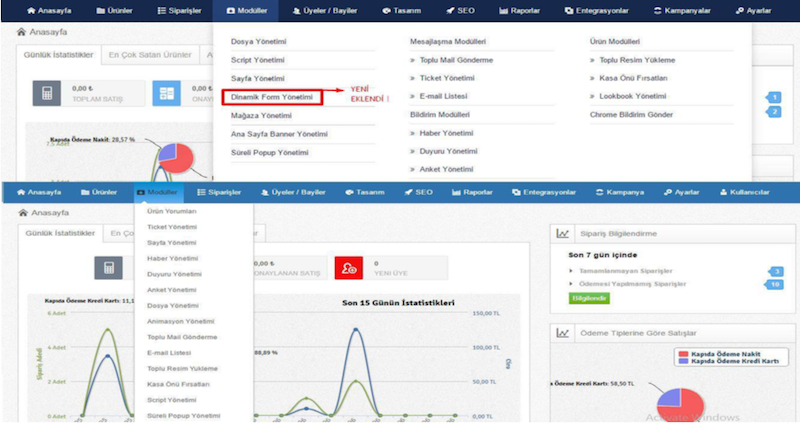Open Tasarım menu in the upper navbar
This screenshot has height=423, width=800.
click(402, 11)
